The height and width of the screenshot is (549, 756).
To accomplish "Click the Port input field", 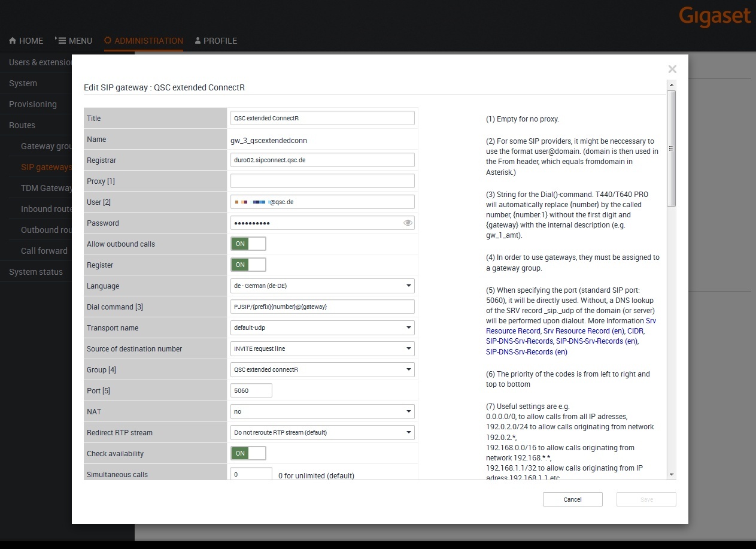I will point(251,390).
